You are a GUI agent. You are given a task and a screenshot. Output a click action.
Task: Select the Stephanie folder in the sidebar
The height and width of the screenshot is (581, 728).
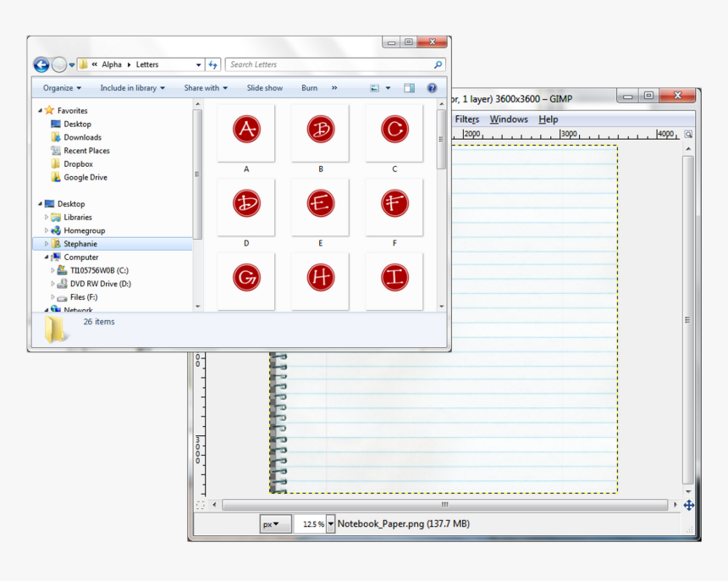(79, 243)
